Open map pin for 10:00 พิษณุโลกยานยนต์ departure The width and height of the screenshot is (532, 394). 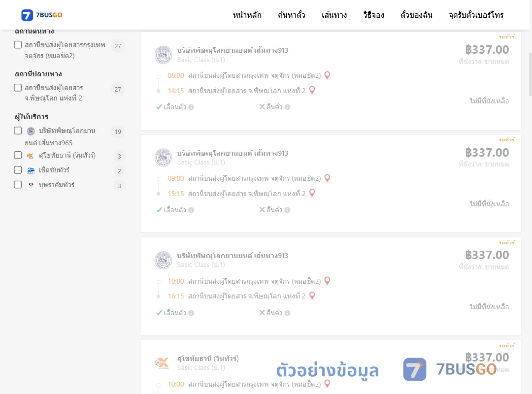click(x=327, y=281)
